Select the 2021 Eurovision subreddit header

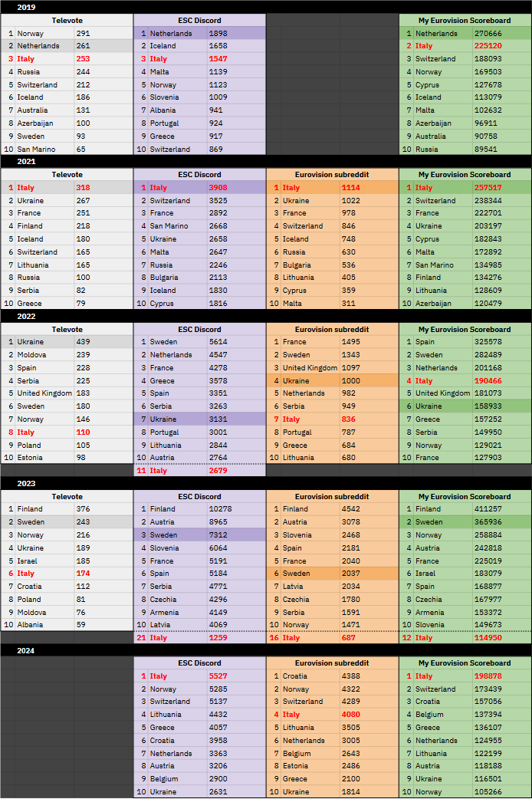coord(332,174)
